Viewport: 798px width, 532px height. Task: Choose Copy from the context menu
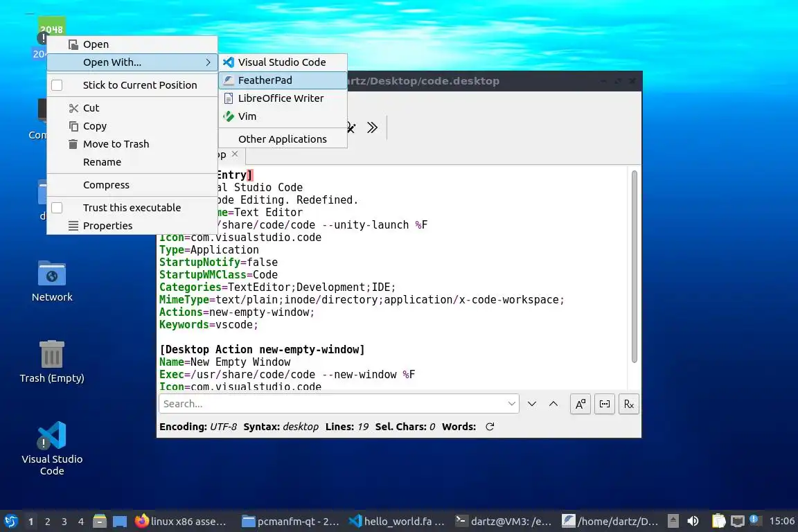132,126
